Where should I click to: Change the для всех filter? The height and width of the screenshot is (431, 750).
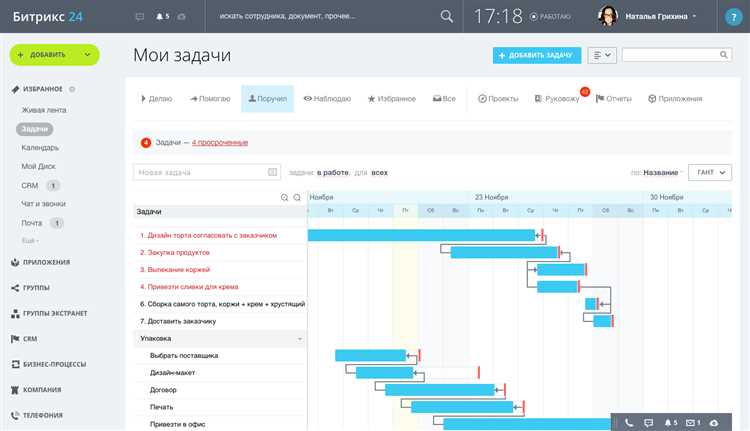pyautogui.click(x=379, y=173)
